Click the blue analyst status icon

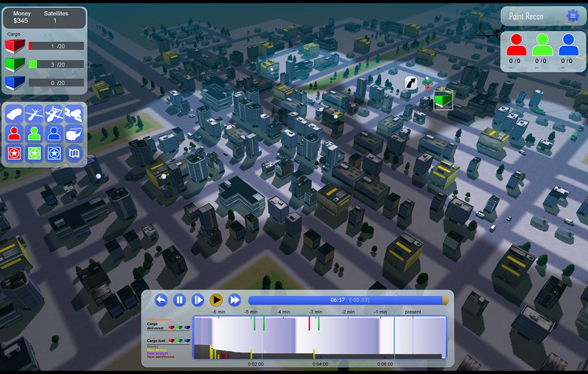569,45
